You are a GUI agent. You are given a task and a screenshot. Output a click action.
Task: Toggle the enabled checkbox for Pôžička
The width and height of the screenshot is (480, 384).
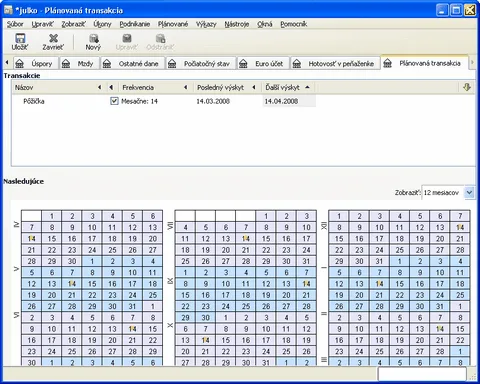click(114, 101)
